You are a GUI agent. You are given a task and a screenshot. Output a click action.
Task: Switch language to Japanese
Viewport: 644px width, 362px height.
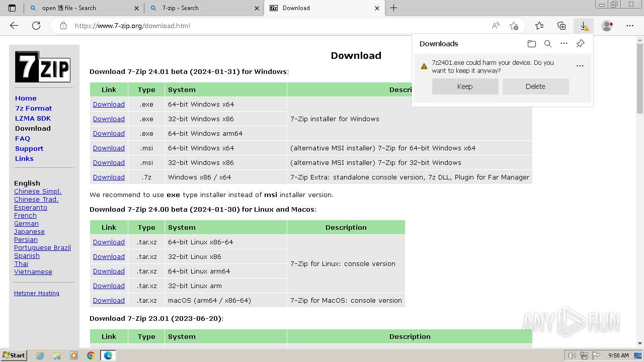(x=29, y=231)
